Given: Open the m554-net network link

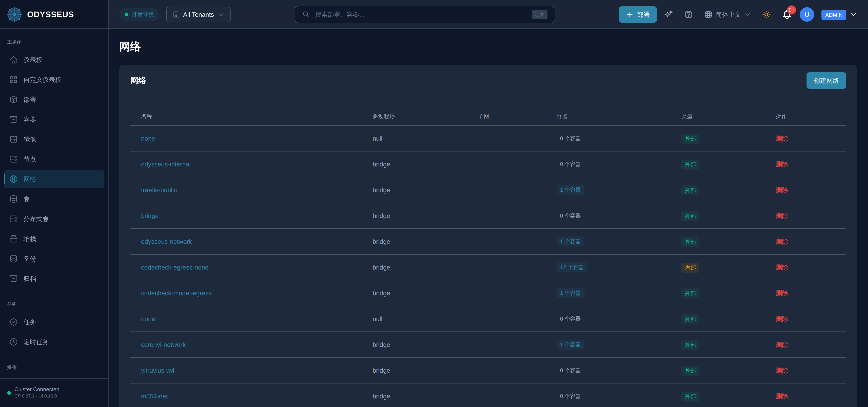Looking at the screenshot, I should 154,396.
